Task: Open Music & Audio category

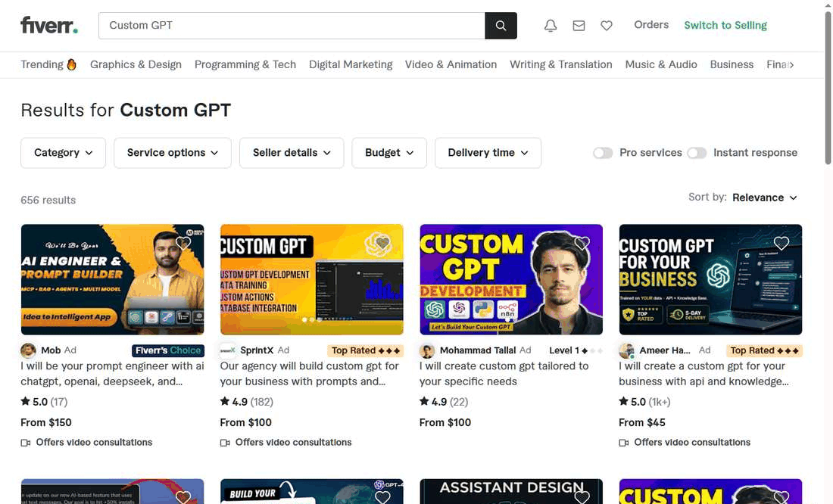Action: (x=661, y=64)
